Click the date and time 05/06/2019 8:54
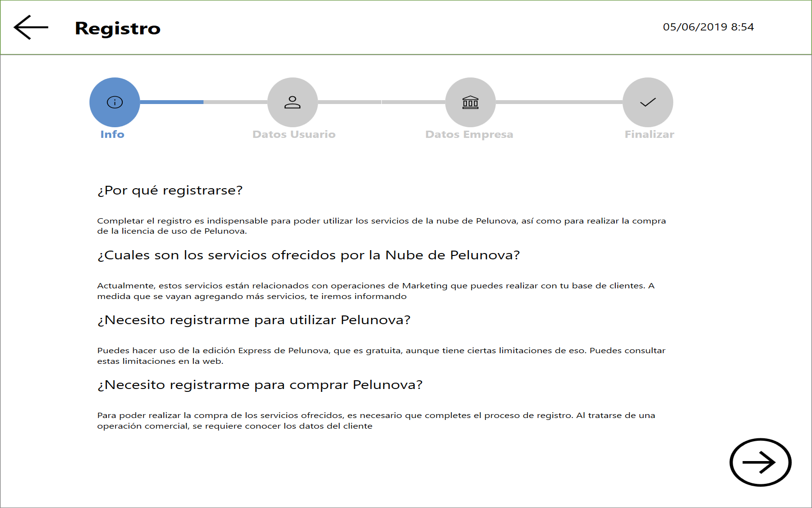 (x=708, y=27)
